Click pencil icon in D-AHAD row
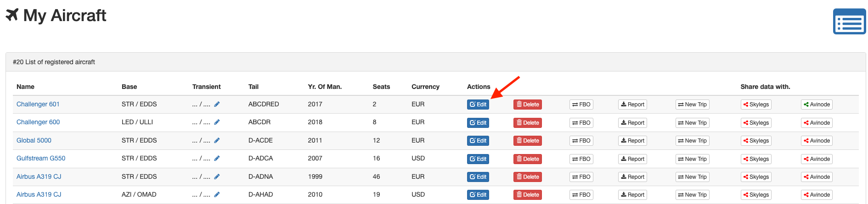This screenshot has height=204, width=868. tap(217, 195)
